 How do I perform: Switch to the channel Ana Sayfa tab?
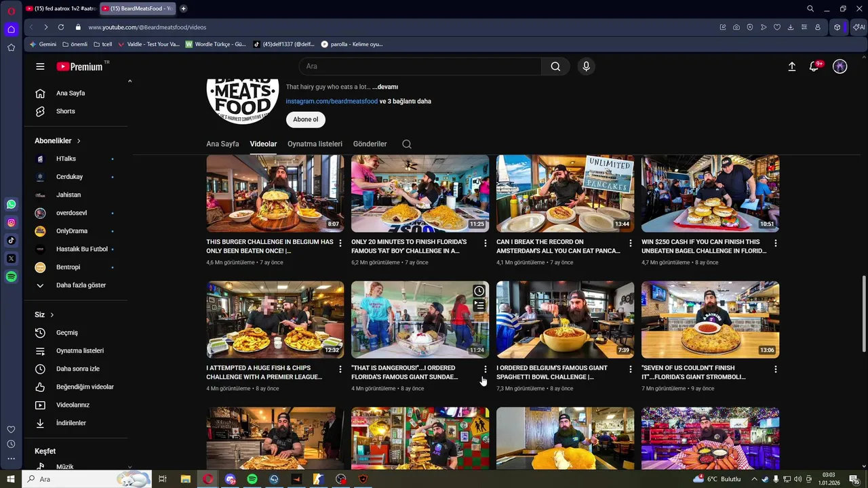coord(222,144)
